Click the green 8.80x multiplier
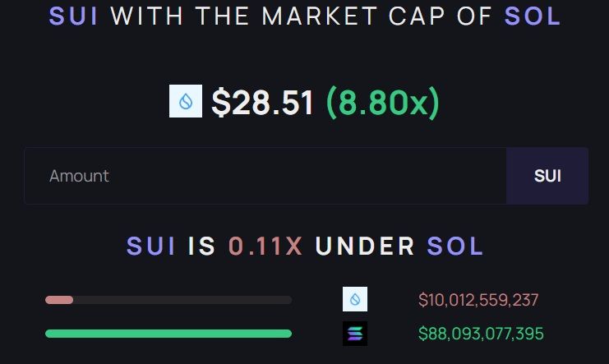 click(382, 103)
